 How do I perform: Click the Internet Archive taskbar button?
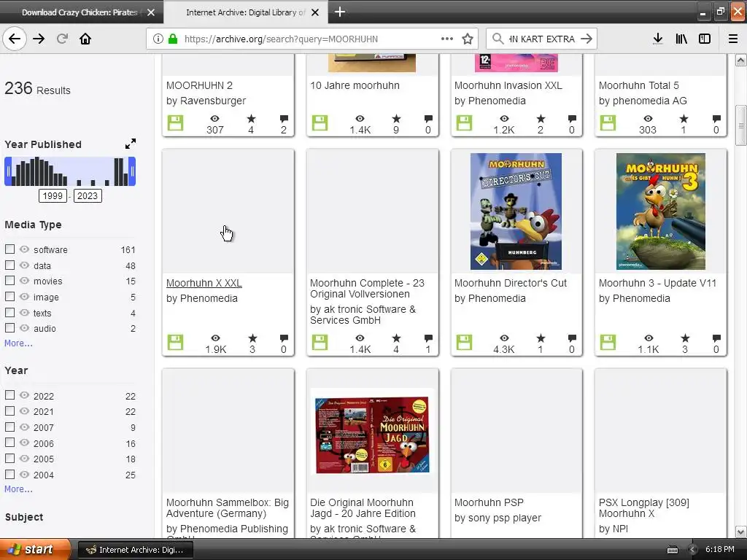135,550
